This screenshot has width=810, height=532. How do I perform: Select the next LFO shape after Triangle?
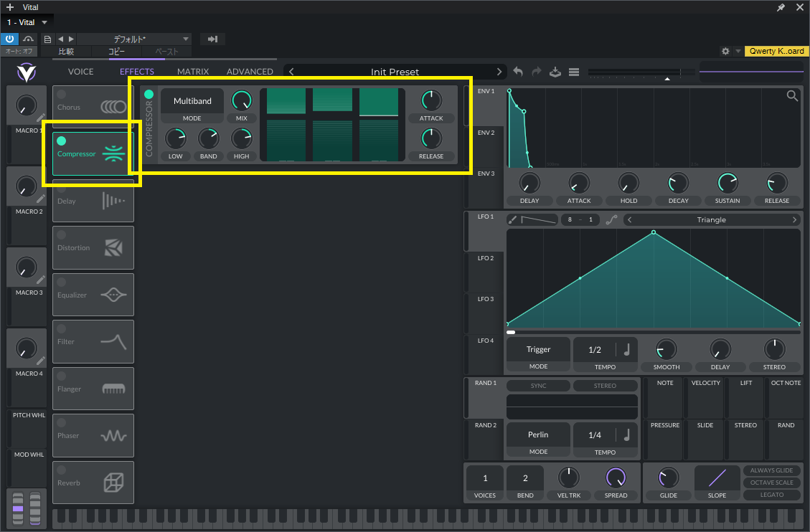click(x=794, y=220)
